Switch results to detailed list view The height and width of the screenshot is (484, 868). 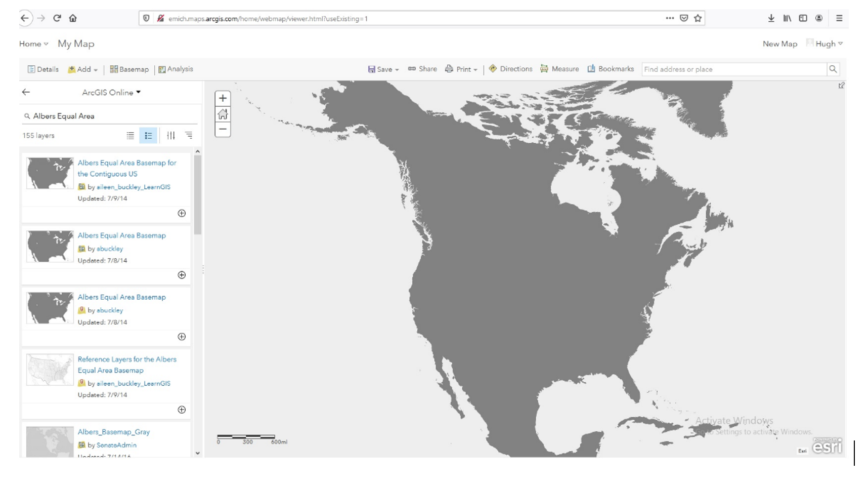148,135
